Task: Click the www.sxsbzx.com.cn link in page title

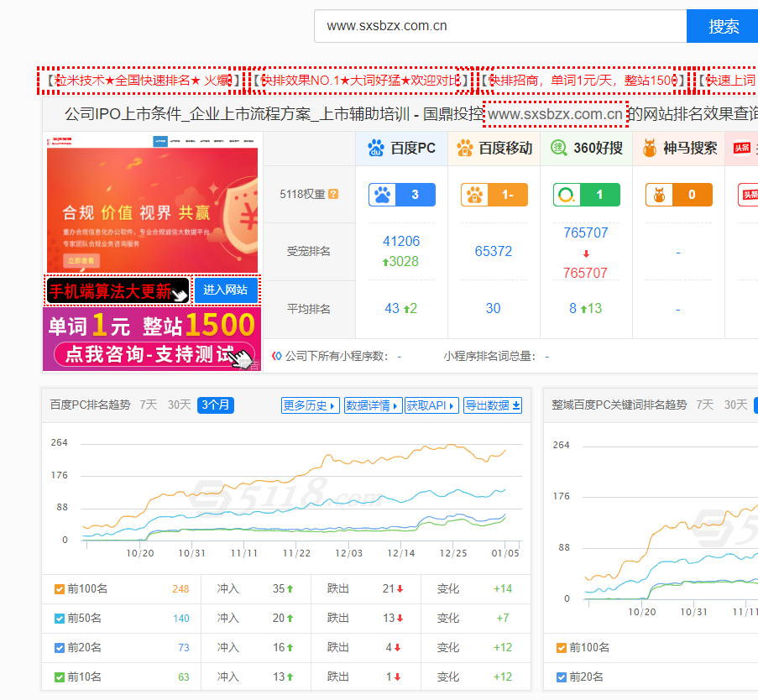Action: (x=556, y=114)
